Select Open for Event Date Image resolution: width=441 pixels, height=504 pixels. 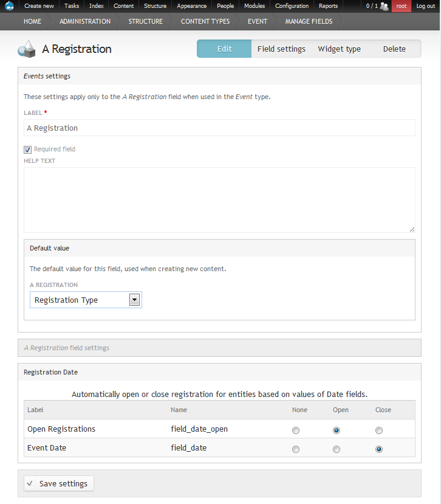337,449
